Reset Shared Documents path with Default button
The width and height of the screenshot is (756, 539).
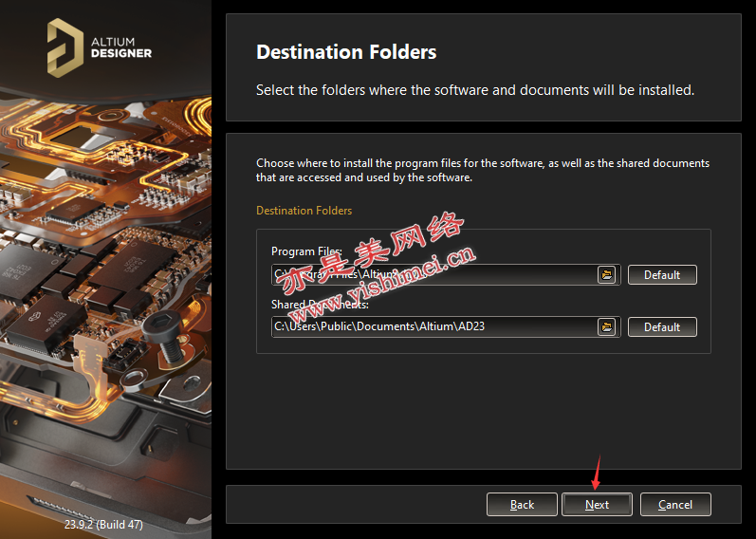coord(662,326)
